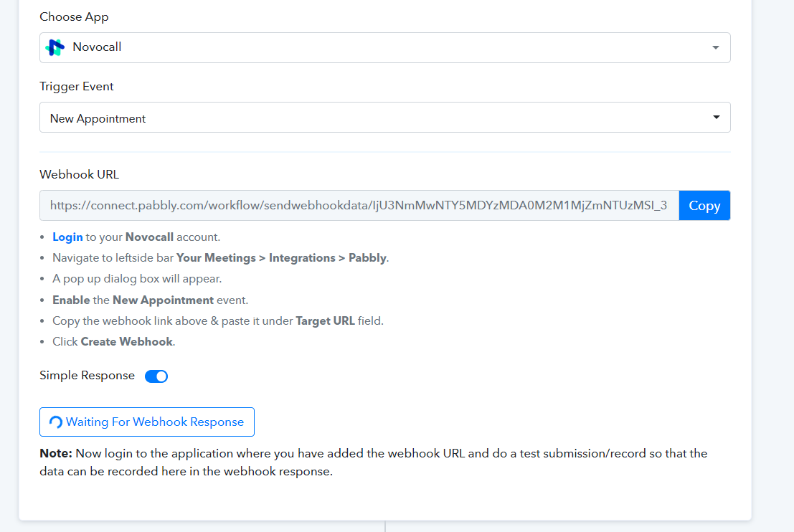Click the Novocall app logo icon
This screenshot has height=532, width=794.
click(x=55, y=47)
